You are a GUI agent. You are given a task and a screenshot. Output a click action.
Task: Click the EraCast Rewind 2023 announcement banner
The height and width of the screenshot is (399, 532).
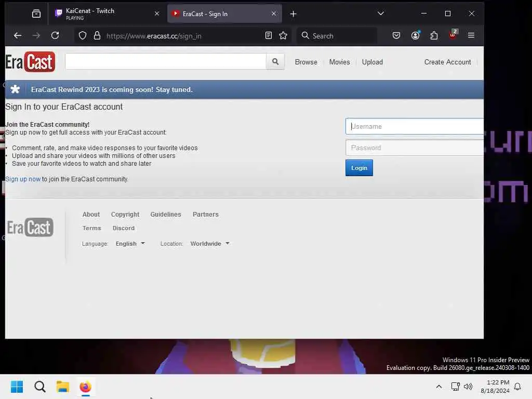[244, 89]
